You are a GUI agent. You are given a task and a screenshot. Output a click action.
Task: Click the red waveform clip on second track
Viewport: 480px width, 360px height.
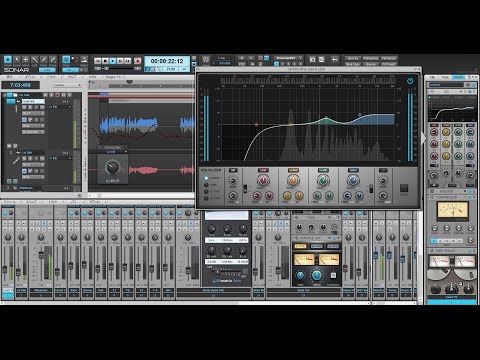pos(143,170)
